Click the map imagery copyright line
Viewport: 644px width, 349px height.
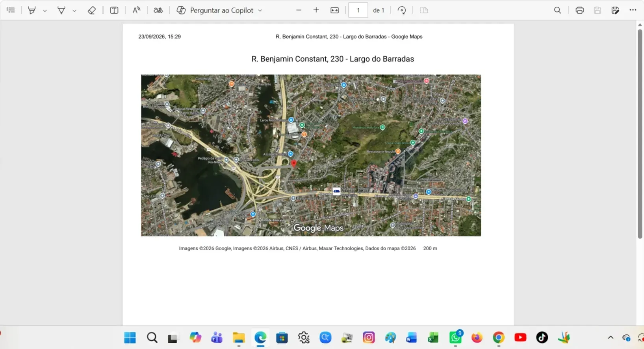click(297, 248)
